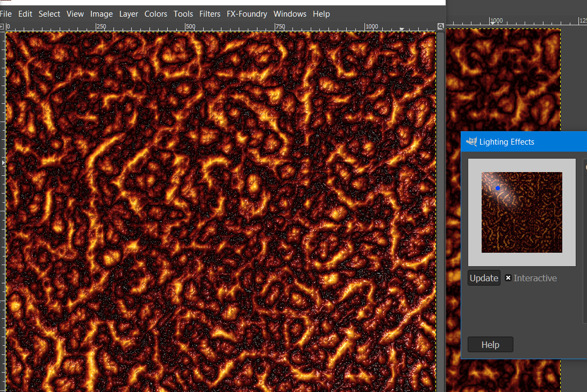
Task: Open the View menu
Action: tap(75, 14)
